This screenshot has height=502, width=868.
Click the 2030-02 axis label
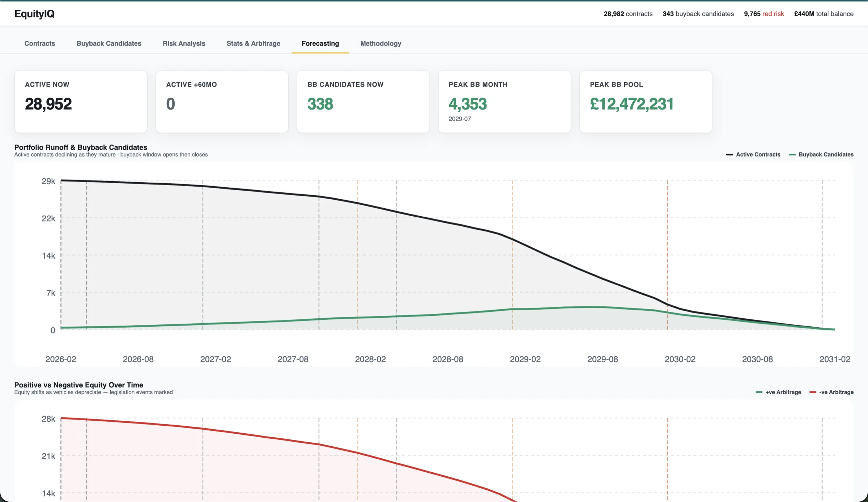[680, 359]
